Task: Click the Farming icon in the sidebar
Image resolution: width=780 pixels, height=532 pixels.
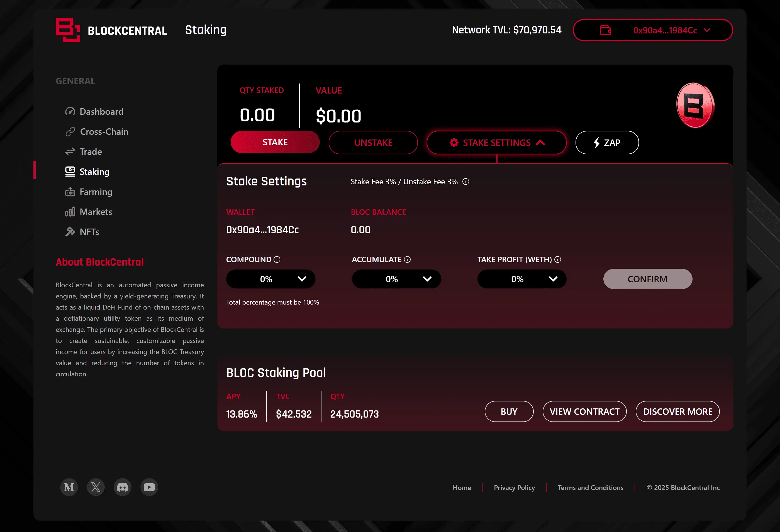Action: click(x=70, y=192)
